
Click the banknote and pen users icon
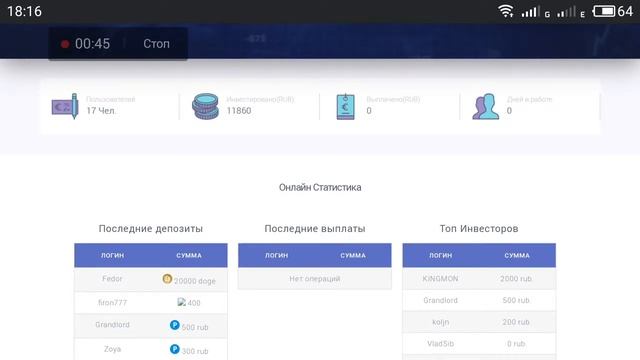tap(65, 106)
